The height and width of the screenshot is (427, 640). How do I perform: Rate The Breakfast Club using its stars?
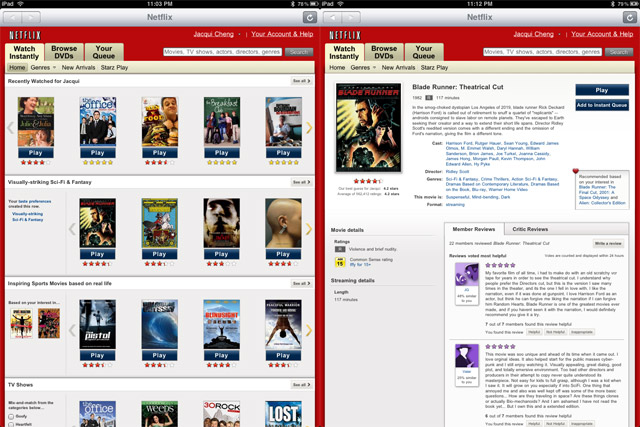coord(222,162)
